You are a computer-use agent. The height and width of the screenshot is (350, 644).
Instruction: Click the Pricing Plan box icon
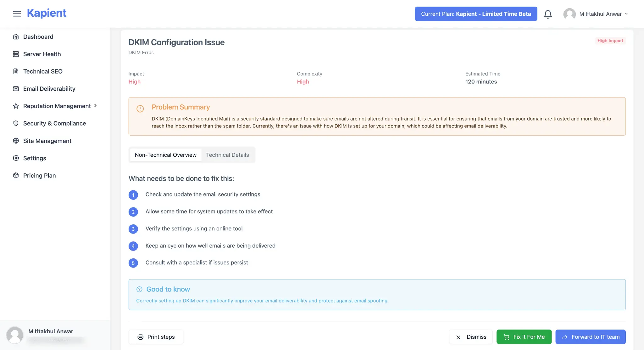tap(16, 175)
